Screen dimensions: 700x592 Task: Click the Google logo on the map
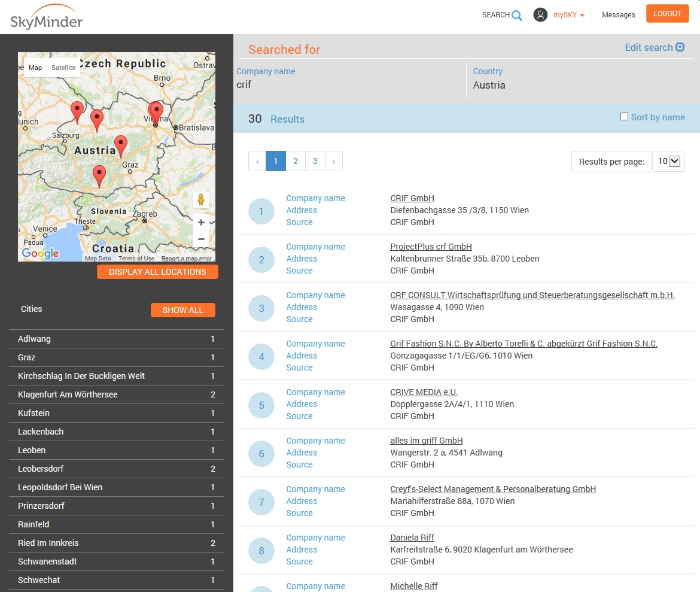[x=41, y=253]
